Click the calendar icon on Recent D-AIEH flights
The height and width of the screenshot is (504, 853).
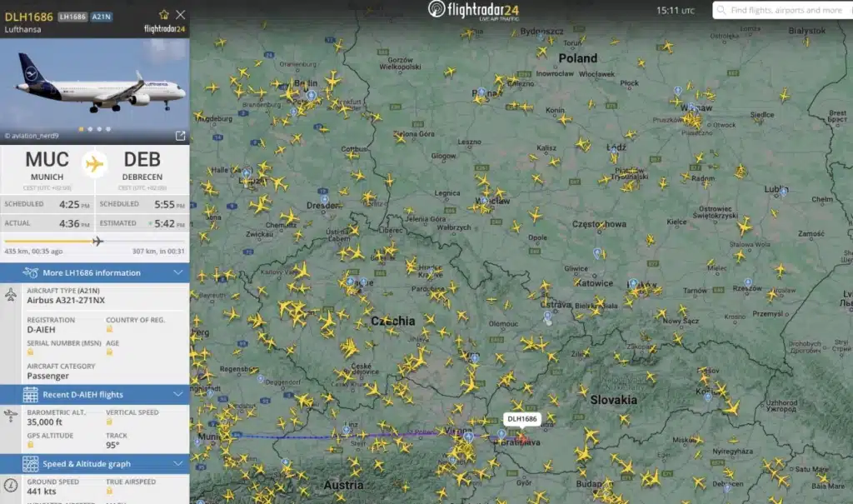pos(30,394)
